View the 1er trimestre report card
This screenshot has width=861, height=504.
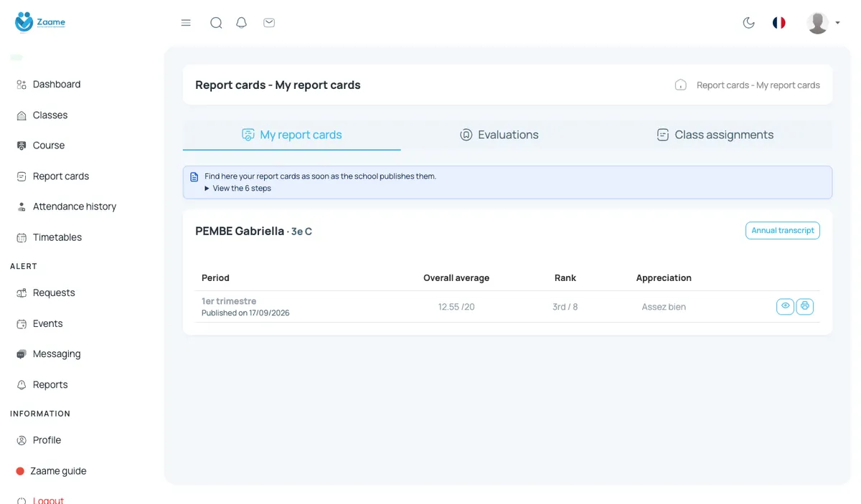(x=786, y=306)
